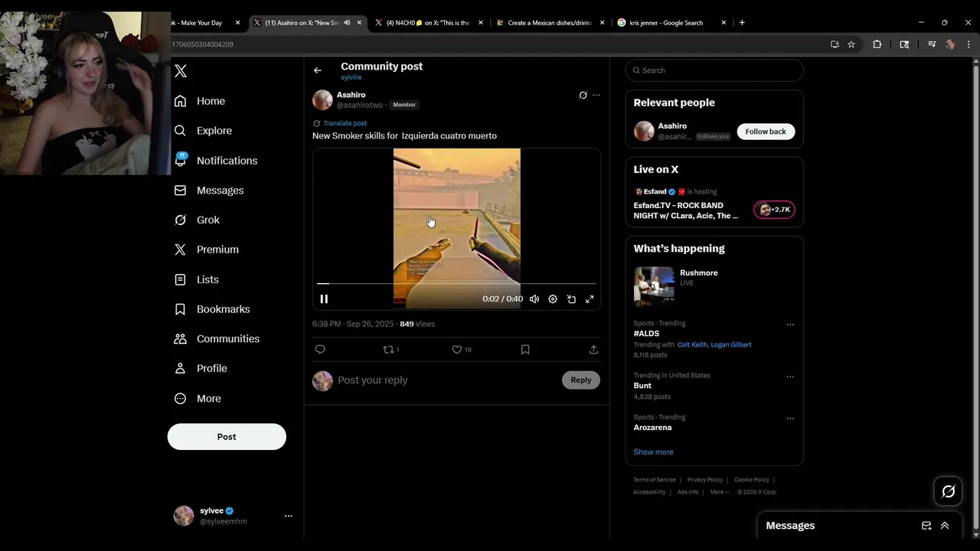
Task: Pause the playing video
Action: click(x=324, y=299)
